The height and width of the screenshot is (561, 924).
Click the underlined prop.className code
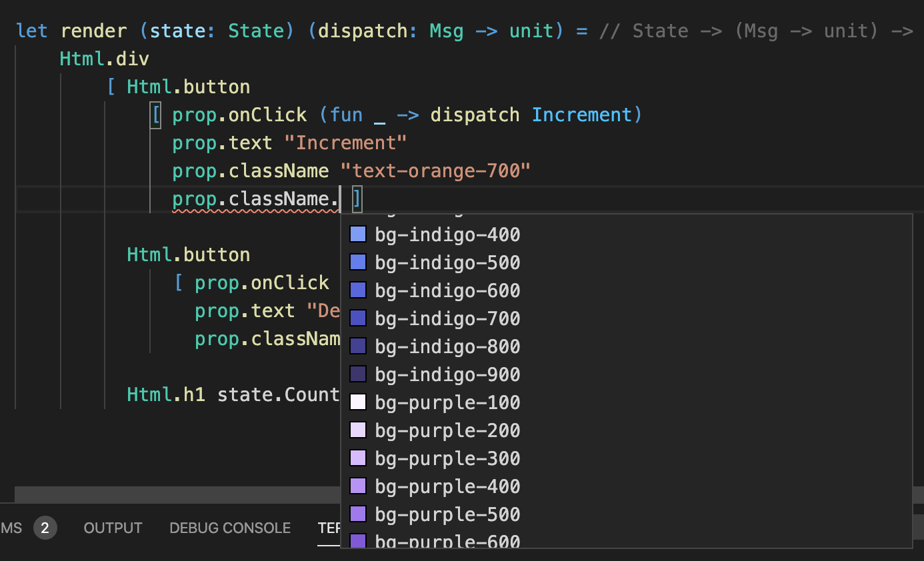tap(255, 198)
